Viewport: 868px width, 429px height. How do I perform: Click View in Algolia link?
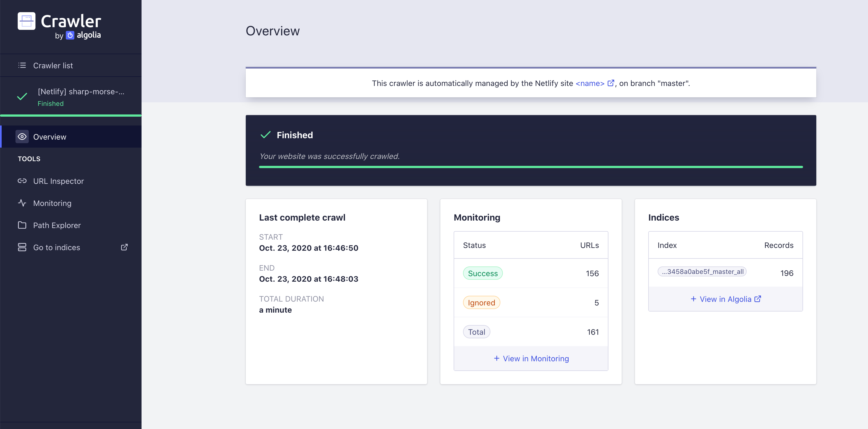tap(726, 299)
